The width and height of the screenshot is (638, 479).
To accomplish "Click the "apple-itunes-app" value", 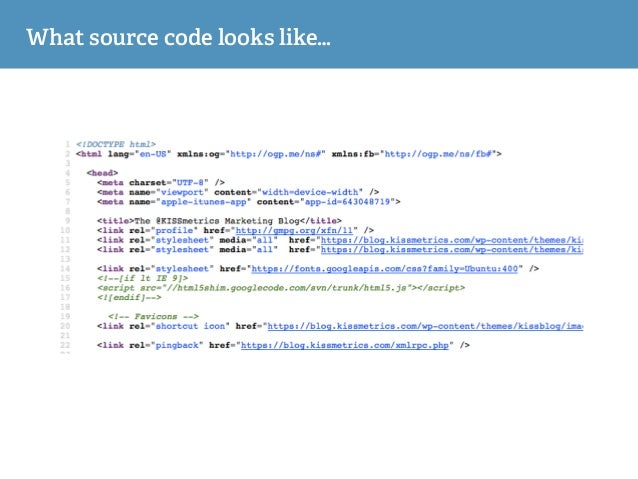I will coord(203,202).
